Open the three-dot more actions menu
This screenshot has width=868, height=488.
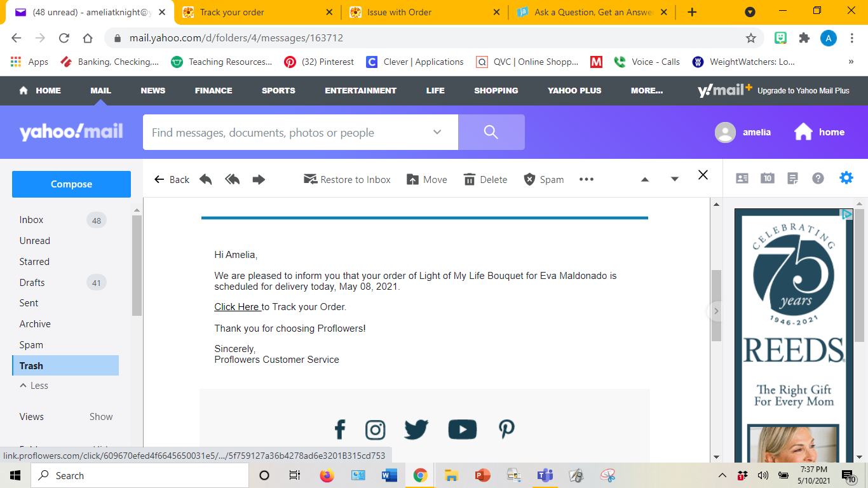(x=586, y=180)
